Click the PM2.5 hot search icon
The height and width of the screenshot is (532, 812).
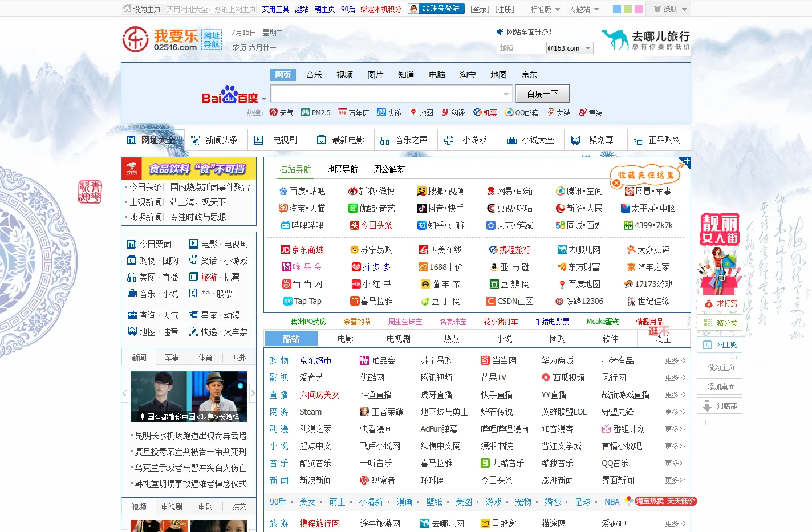coord(305,112)
